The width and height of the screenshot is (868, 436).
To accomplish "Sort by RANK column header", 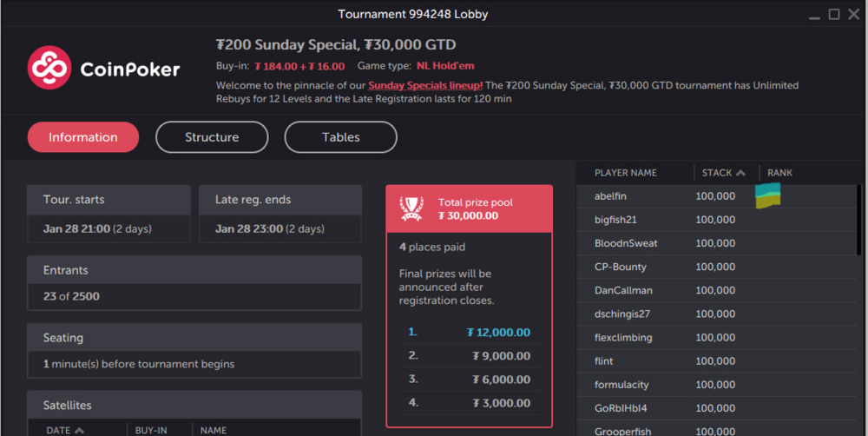I will click(779, 173).
